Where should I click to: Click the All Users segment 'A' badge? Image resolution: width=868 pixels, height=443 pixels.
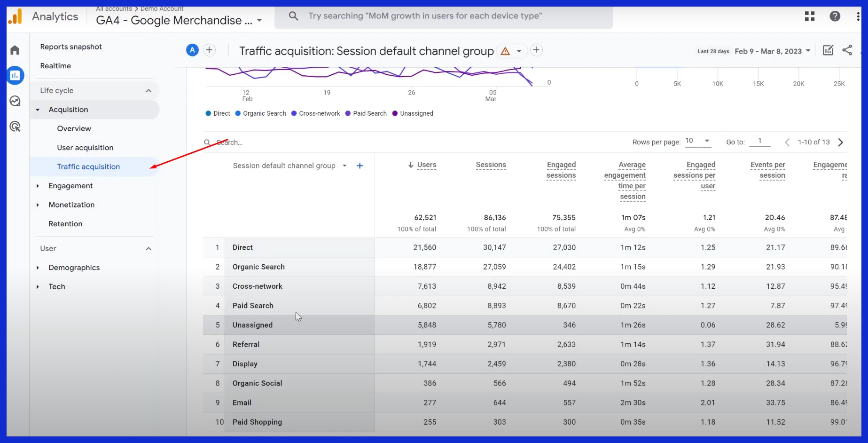[x=192, y=50]
